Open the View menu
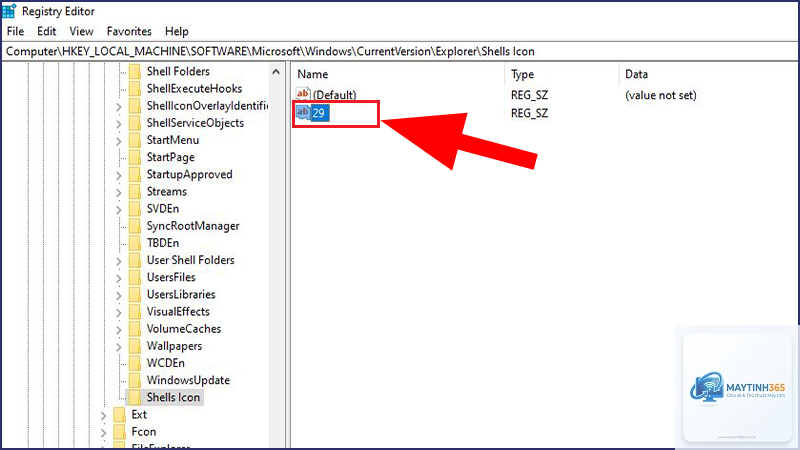800x450 pixels. (81, 32)
